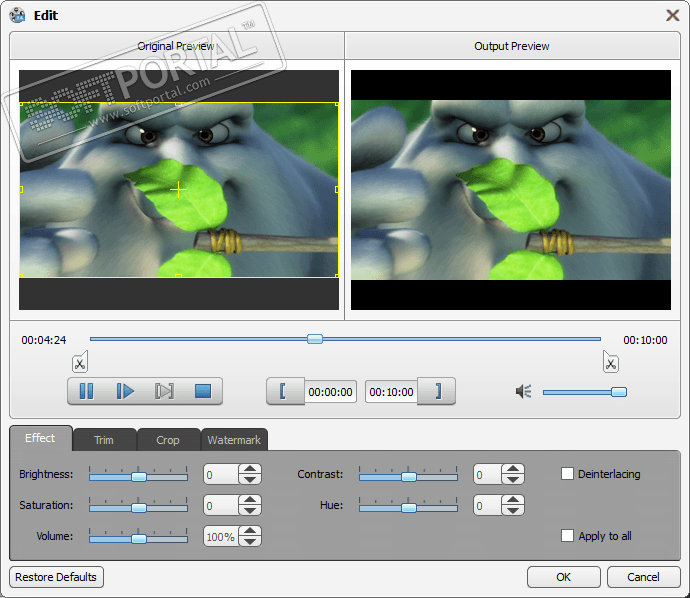Screen dimensions: 690x598
Task: Decrease Hue with the down arrow
Action: pyautogui.click(x=513, y=510)
